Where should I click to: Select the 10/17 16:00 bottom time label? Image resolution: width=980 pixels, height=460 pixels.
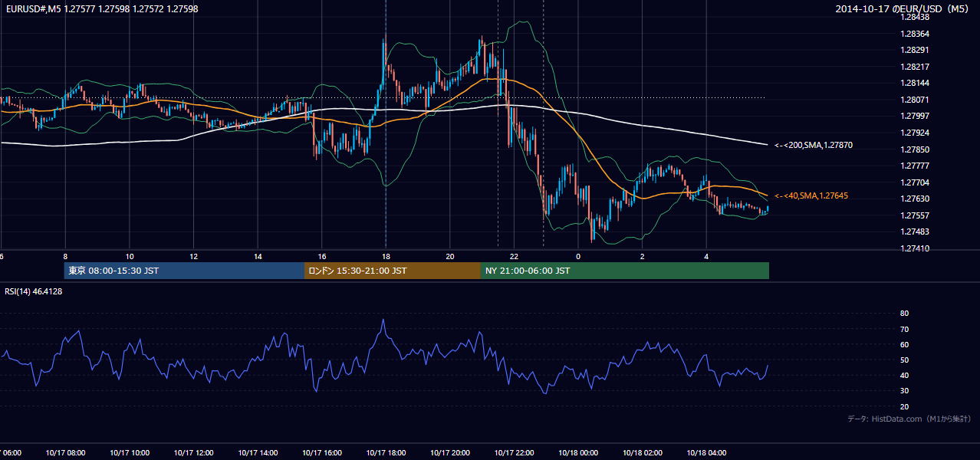click(x=322, y=453)
